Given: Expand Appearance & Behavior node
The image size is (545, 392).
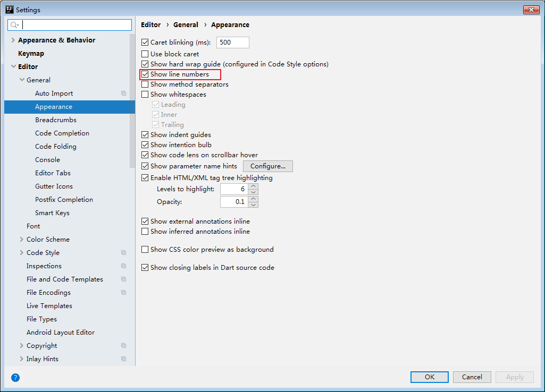Looking at the screenshot, I should point(13,40).
